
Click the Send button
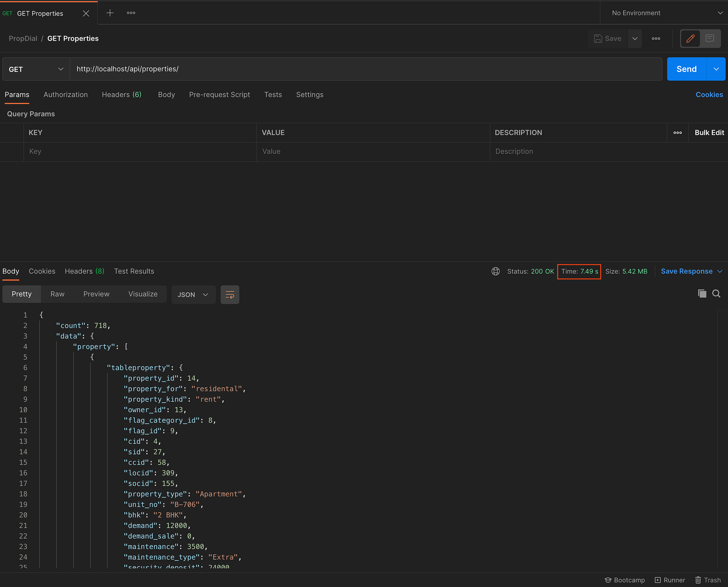(x=686, y=69)
